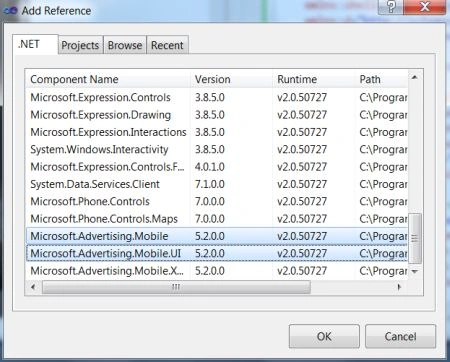This screenshot has width=450, height=362.
Task: Sort by Path column header
Action: (x=381, y=79)
